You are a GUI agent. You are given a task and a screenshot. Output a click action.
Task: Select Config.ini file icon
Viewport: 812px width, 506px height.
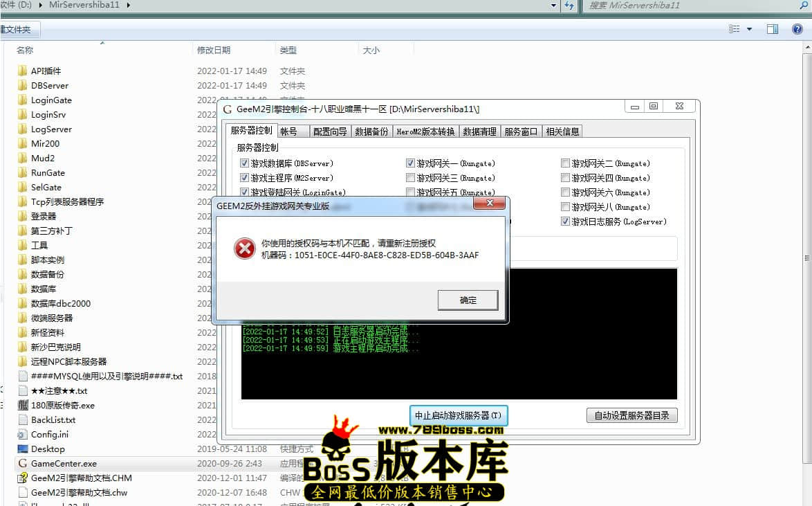click(x=22, y=434)
